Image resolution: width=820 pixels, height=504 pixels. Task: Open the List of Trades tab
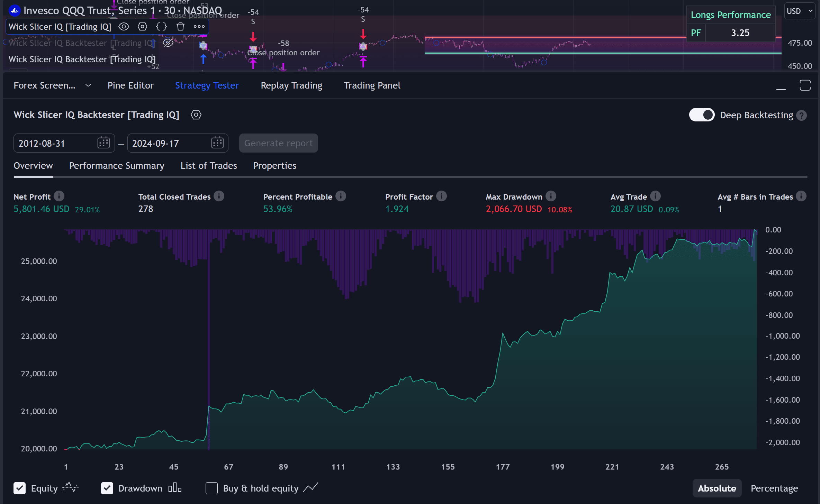click(x=209, y=166)
